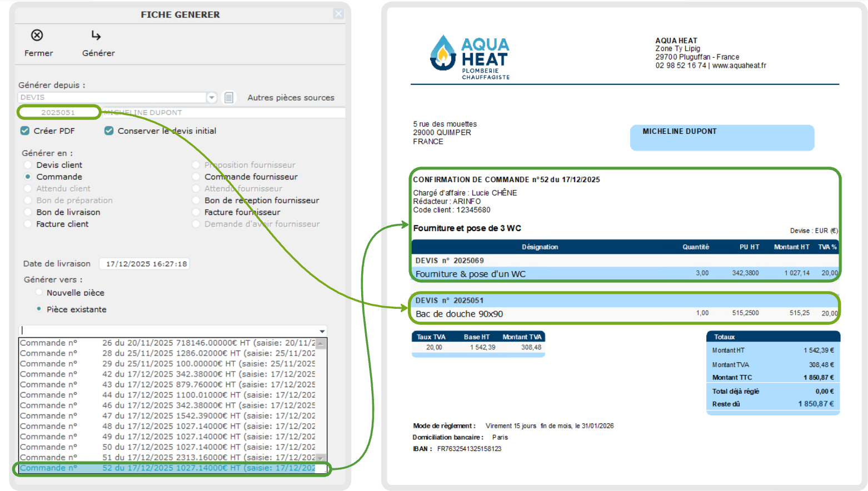Viewport: 868px width, 491px height.
Task: Click the devis number 2025051 field
Action: point(58,113)
